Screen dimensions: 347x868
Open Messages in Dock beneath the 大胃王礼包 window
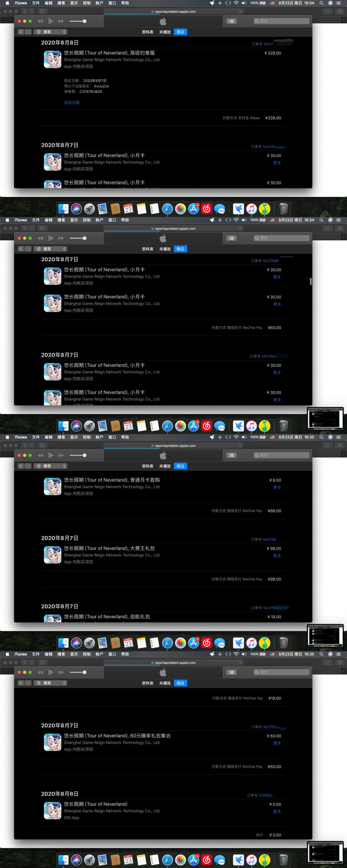tap(220, 643)
